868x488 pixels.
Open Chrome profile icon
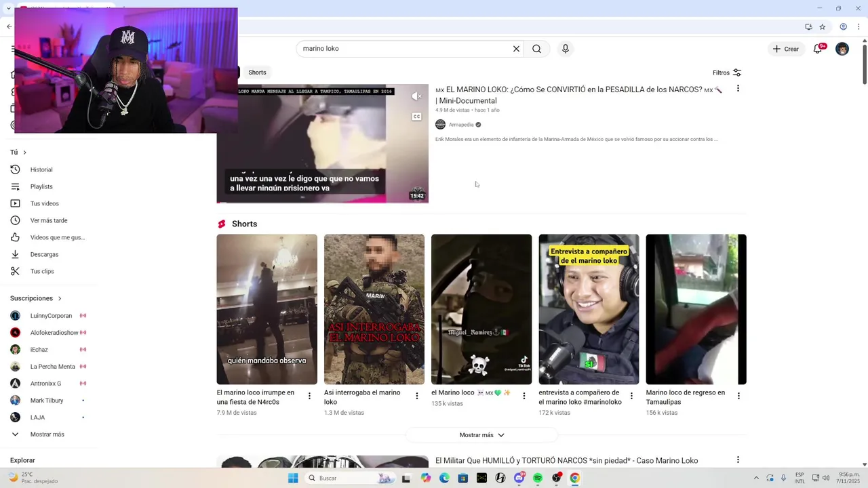[x=844, y=27]
